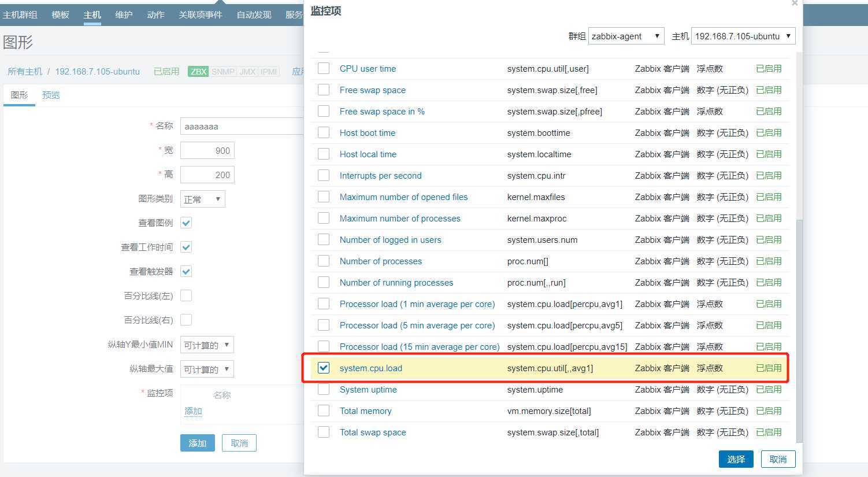
Task: Open the 所有主机 breadcrumb link
Action: [25, 72]
